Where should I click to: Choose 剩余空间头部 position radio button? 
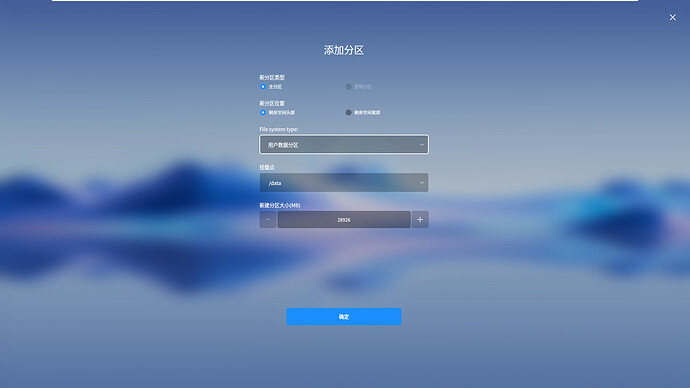[x=263, y=113]
